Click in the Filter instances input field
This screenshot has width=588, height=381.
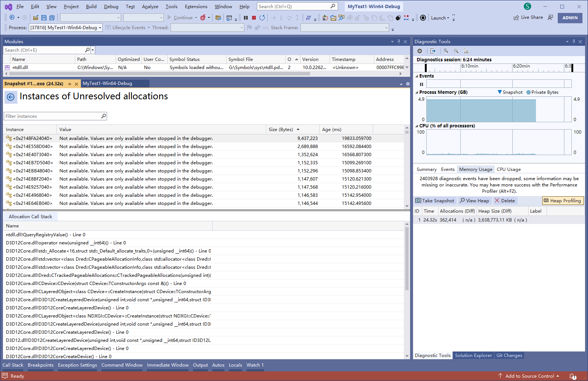52,116
